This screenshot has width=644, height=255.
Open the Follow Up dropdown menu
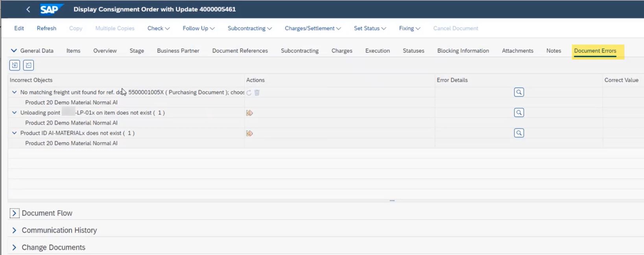point(198,28)
